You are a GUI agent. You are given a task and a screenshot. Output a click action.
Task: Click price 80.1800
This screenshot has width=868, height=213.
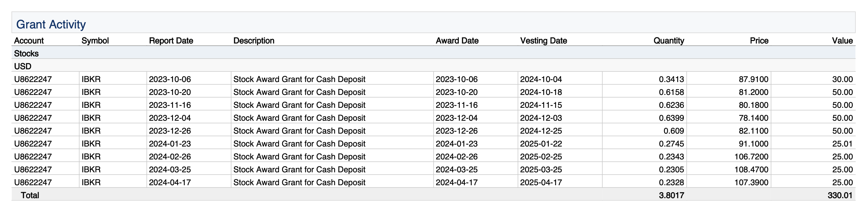(754, 105)
